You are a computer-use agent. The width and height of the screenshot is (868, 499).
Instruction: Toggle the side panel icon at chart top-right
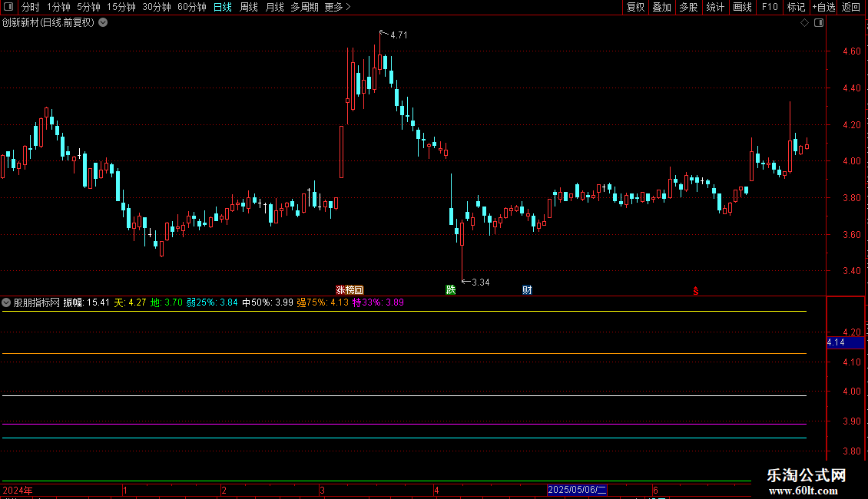click(819, 23)
